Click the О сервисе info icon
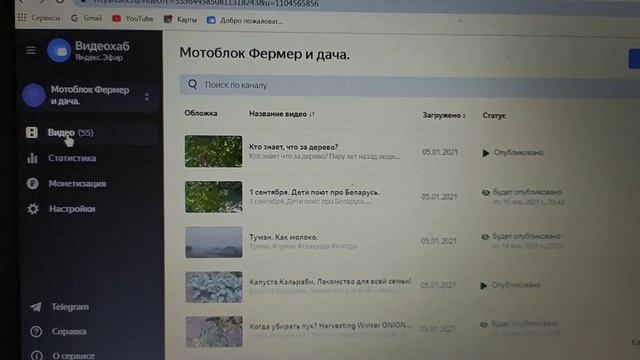The width and height of the screenshot is (640, 360). tap(37, 356)
